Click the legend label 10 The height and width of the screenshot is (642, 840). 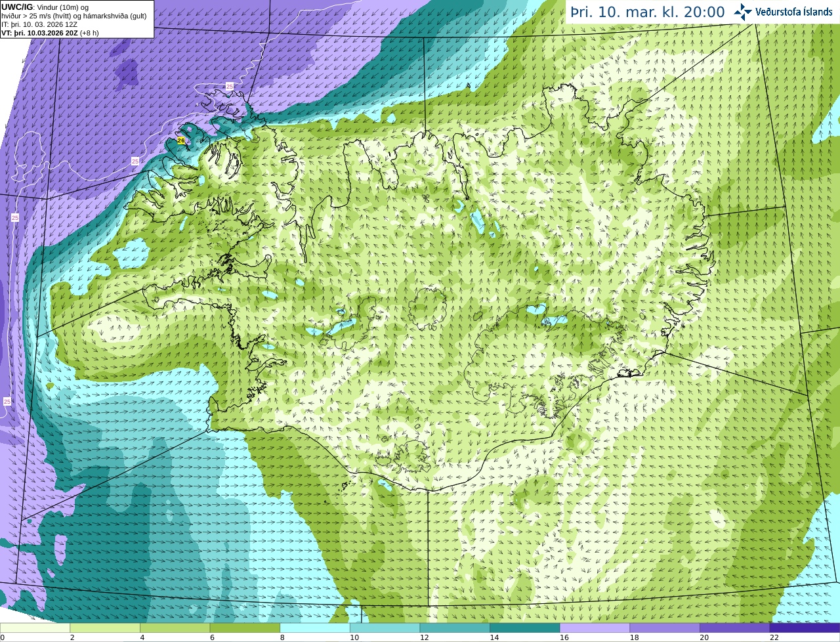(x=354, y=637)
